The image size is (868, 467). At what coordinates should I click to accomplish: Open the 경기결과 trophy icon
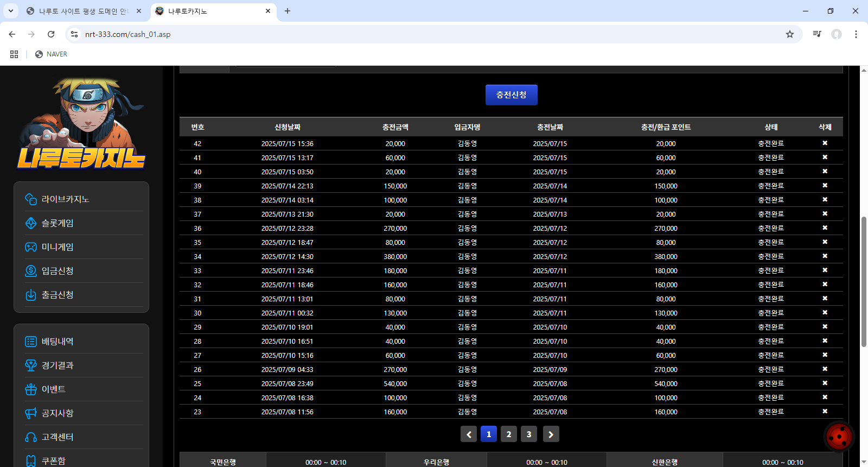31,365
